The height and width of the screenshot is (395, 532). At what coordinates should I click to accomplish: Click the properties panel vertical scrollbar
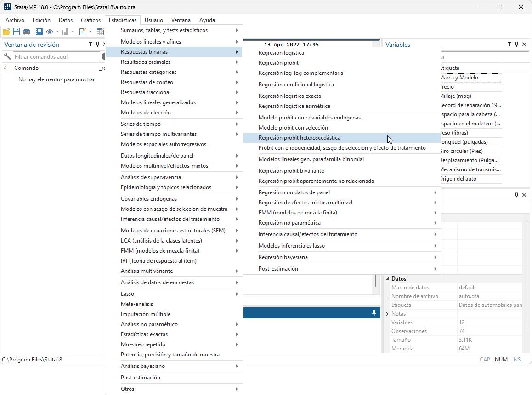pyautogui.click(x=526, y=275)
